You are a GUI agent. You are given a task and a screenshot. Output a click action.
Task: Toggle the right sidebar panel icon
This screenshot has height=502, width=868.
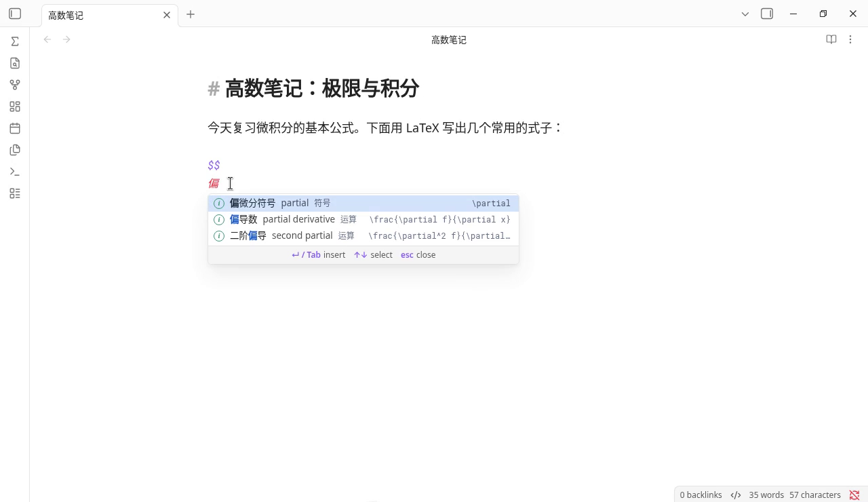tap(767, 14)
